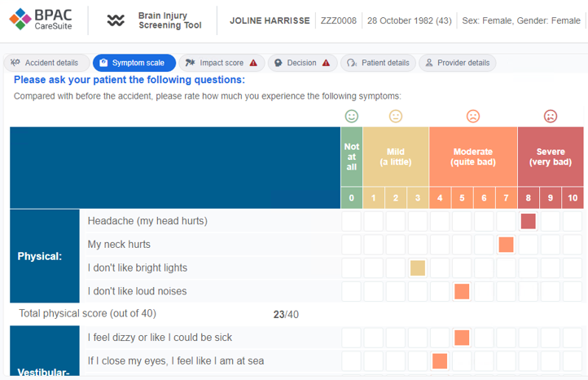Open the Impact score tab

click(x=217, y=63)
